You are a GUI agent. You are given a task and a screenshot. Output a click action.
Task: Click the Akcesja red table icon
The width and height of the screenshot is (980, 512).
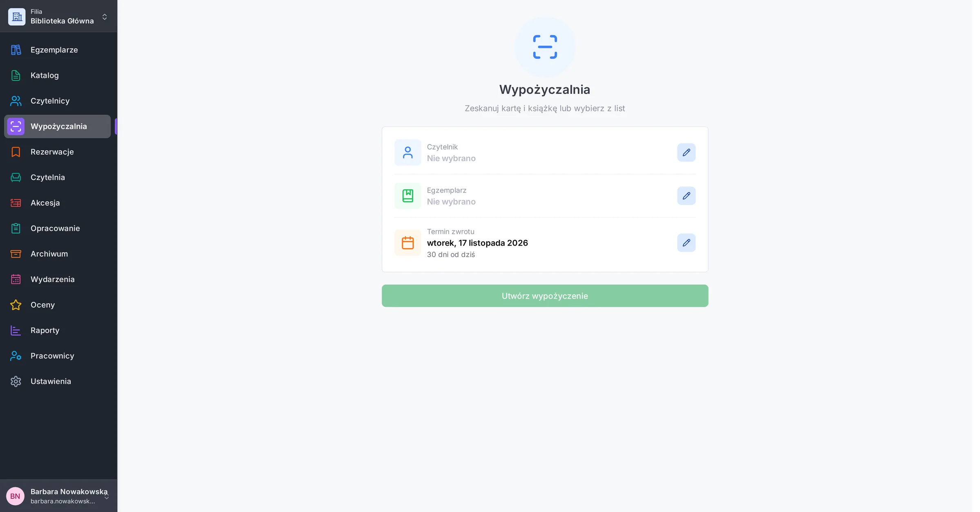(16, 203)
